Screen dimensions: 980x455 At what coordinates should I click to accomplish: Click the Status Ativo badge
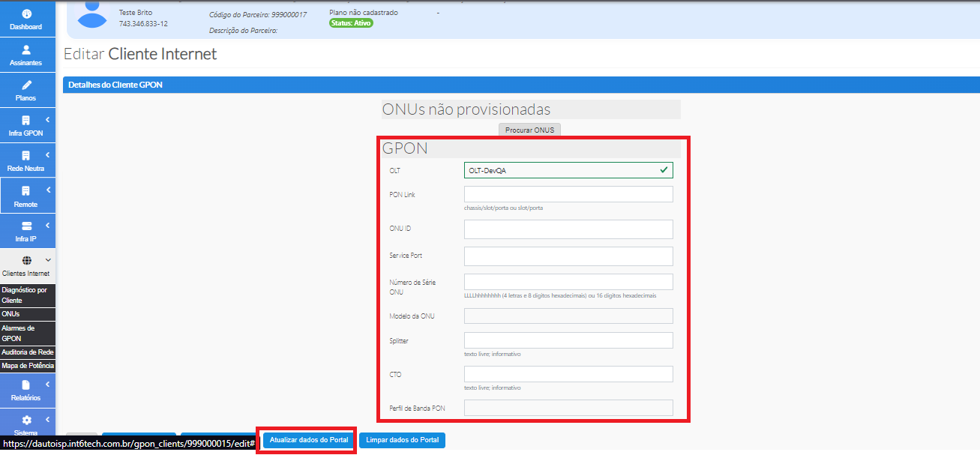pyautogui.click(x=351, y=23)
